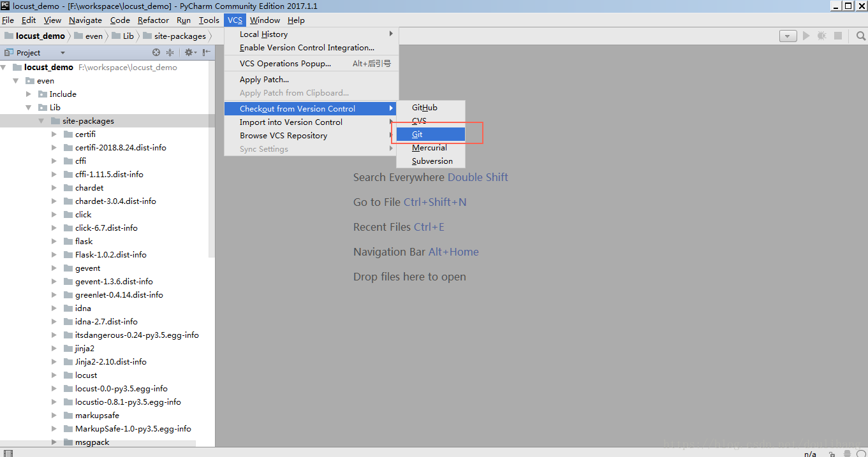Select MarkupSafe-1.0-py3.5.egg-info folder
Screen dimensions: 868x457
[133, 428]
